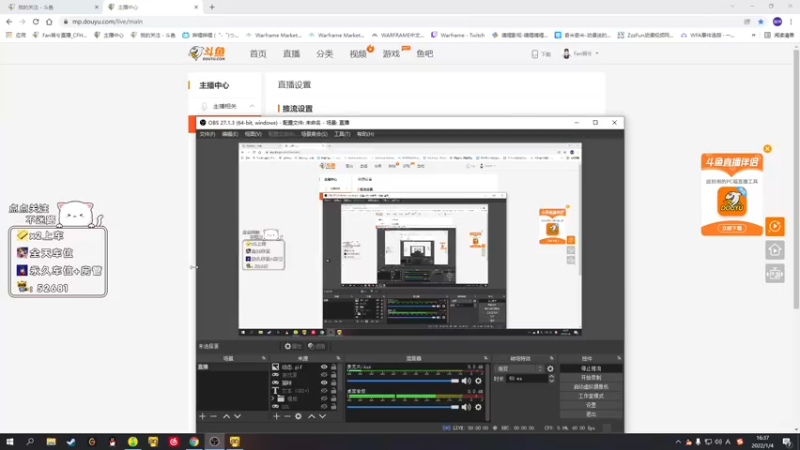The width and height of the screenshot is (800, 450).
Task: Toggle lock on 动态.gif source
Action: pos(334,367)
